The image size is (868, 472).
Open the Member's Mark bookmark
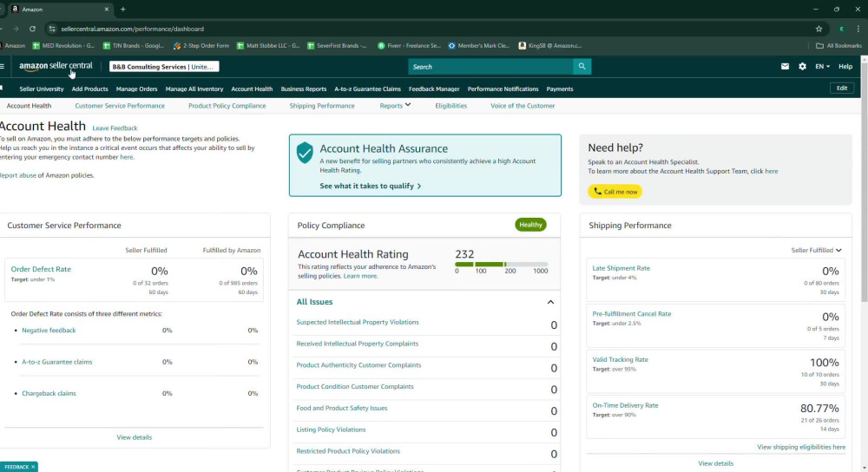tap(479, 45)
